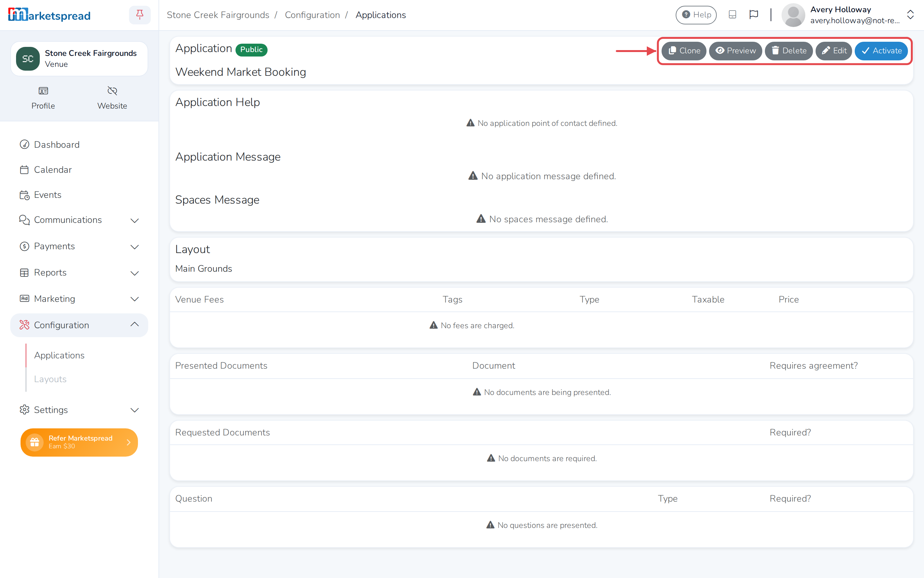This screenshot has width=924, height=578.
Task: Click Applications breadcrumb
Action: [381, 15]
